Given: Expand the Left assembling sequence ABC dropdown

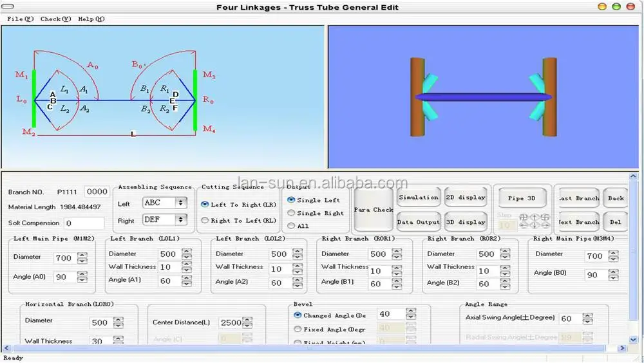Looking at the screenshot, I should [x=180, y=203].
